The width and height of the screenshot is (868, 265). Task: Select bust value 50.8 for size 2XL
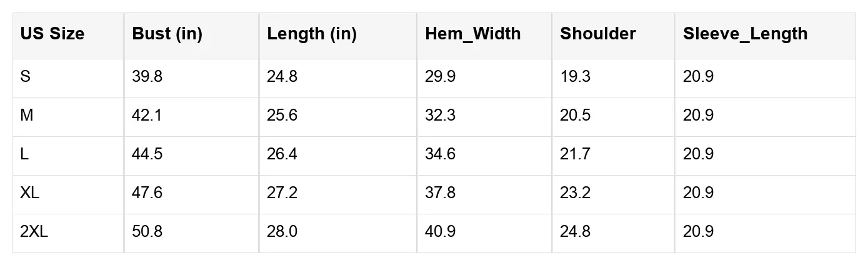click(x=147, y=232)
